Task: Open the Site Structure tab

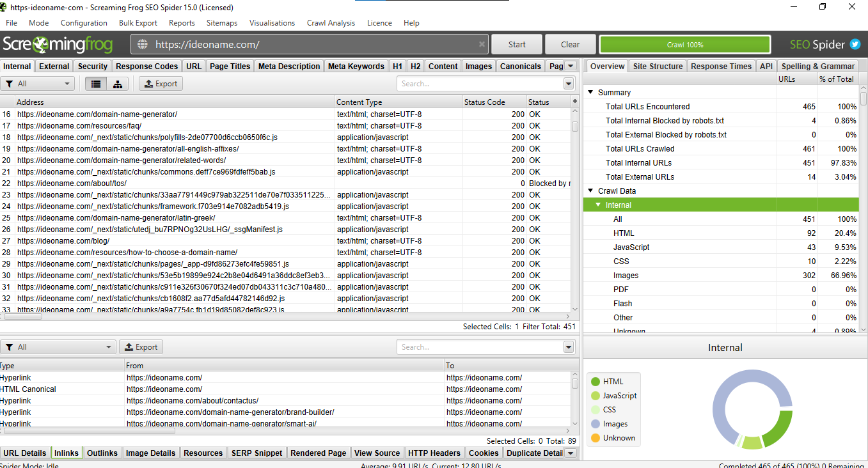Action: pos(658,66)
